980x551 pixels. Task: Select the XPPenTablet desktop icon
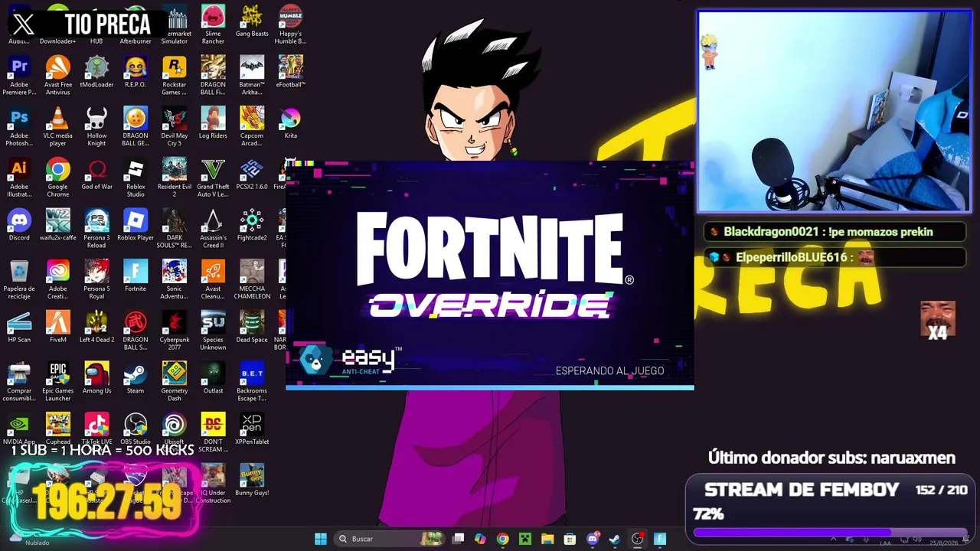[252, 429]
